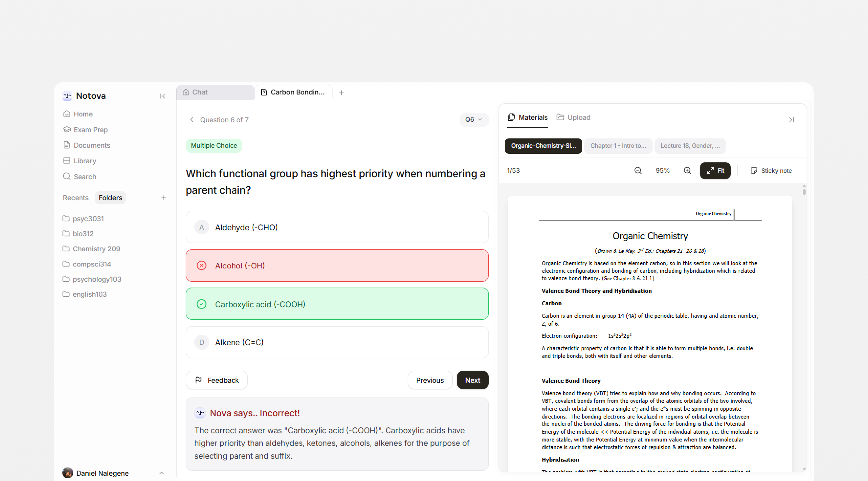Click the 'Valence Bond Theory and Hybridisation' heading
Viewport: 868px width, 481px height.
coord(596,291)
